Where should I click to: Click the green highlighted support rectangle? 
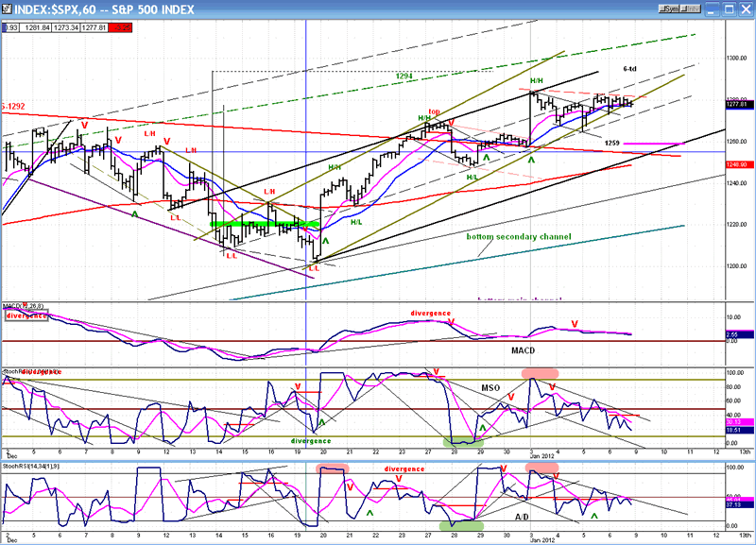(263, 224)
